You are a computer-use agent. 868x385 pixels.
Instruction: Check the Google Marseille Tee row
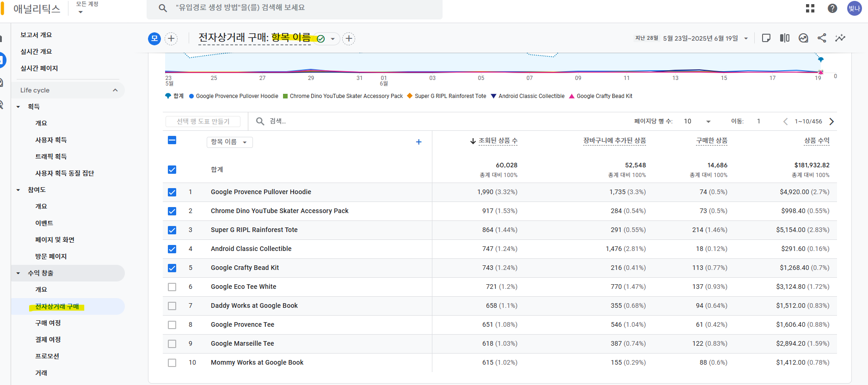pyautogui.click(x=172, y=344)
